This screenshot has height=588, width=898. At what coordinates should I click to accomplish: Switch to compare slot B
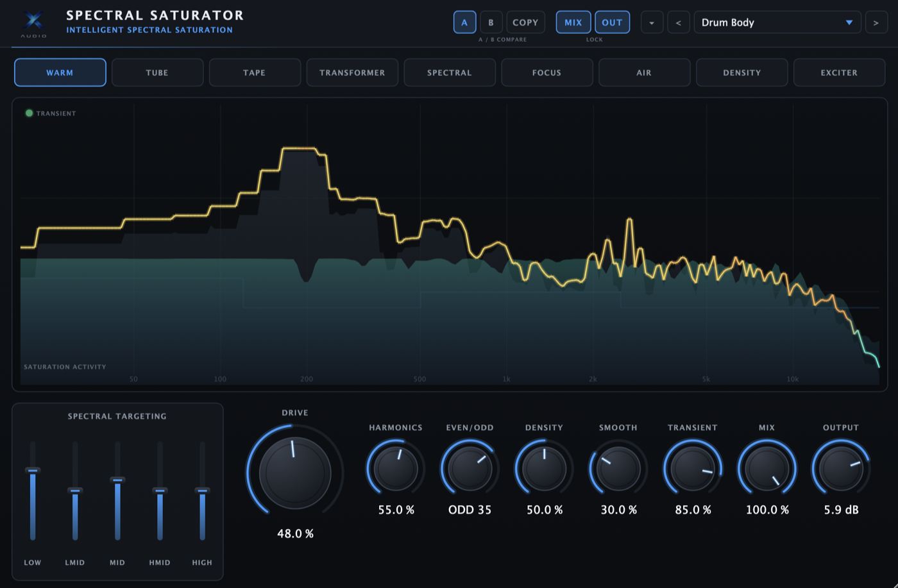tap(491, 22)
